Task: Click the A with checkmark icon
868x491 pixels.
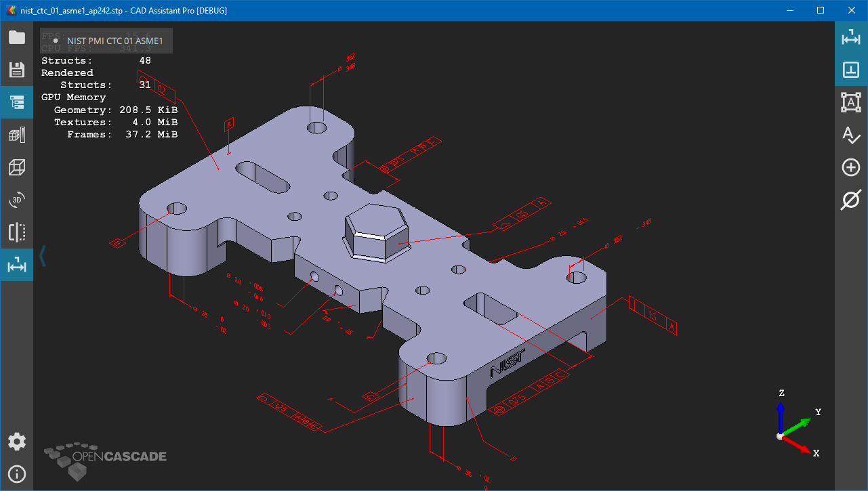Action: tap(851, 135)
